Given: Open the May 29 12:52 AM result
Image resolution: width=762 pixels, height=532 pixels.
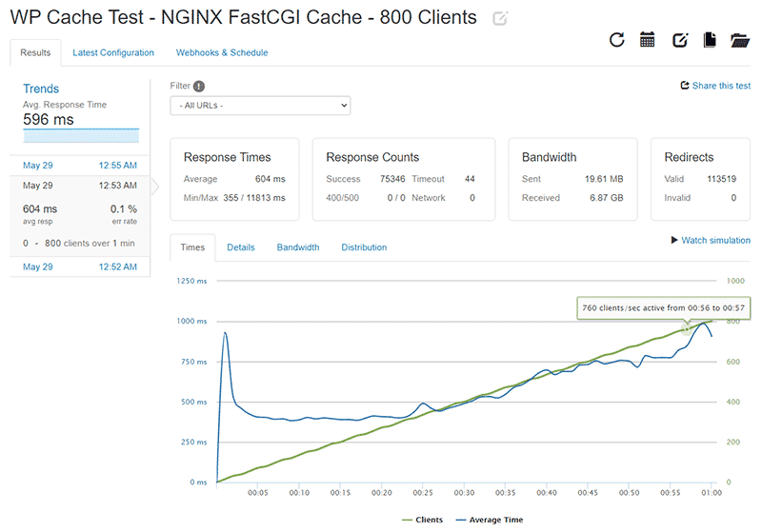Looking at the screenshot, I should click(x=80, y=266).
